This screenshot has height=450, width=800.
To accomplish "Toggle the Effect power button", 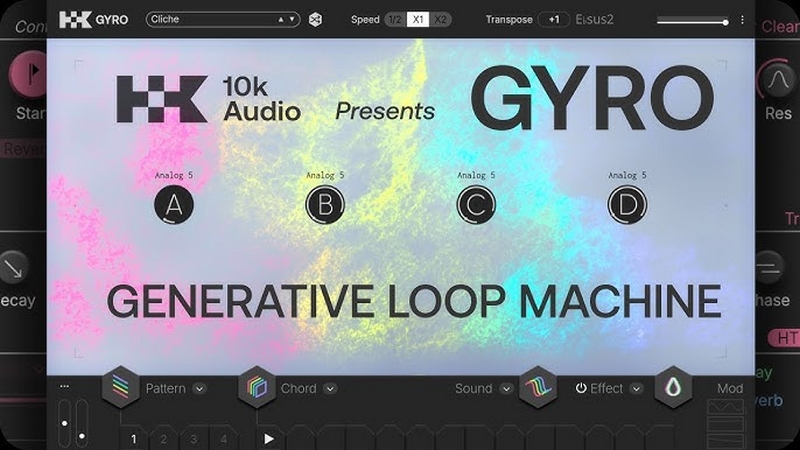I will (581, 388).
